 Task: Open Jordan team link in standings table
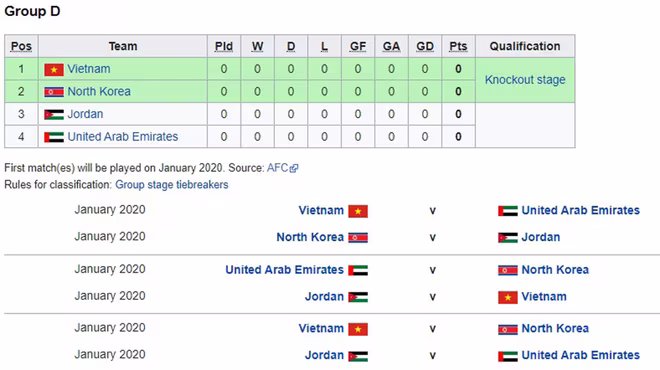tap(85, 114)
